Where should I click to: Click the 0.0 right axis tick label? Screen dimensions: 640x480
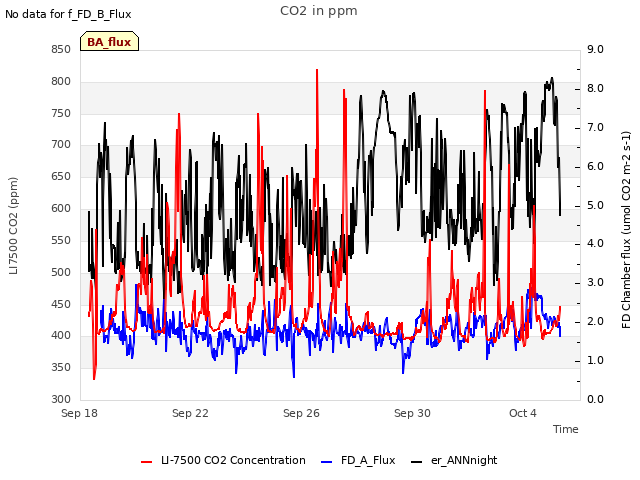coord(596,399)
